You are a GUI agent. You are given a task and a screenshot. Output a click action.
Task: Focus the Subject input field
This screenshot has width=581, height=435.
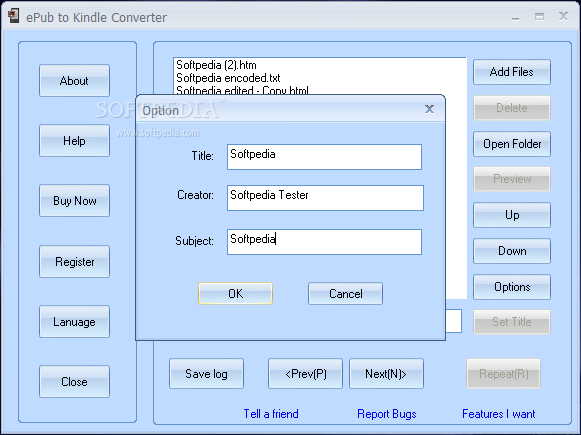[324, 242]
